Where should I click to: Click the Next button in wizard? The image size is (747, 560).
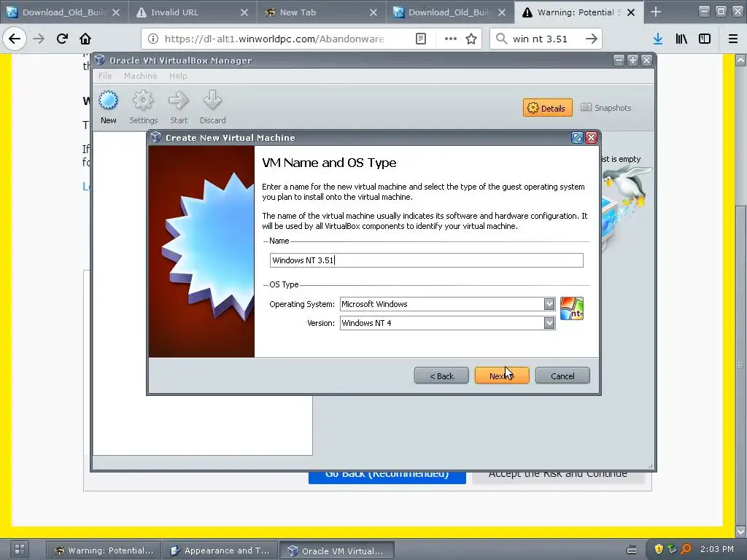point(502,376)
